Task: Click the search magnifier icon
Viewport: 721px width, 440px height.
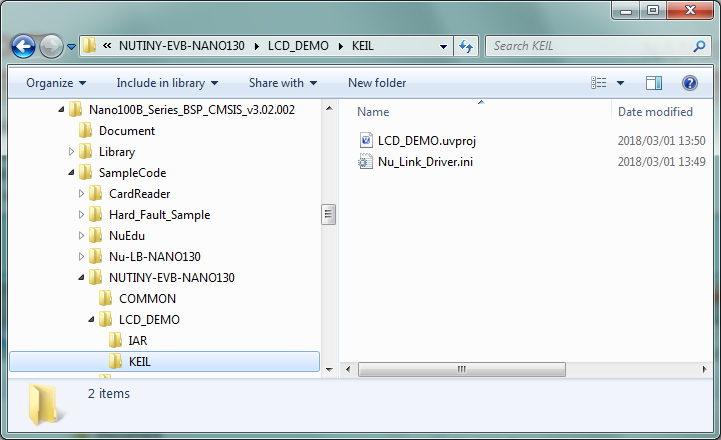Action: [700, 46]
